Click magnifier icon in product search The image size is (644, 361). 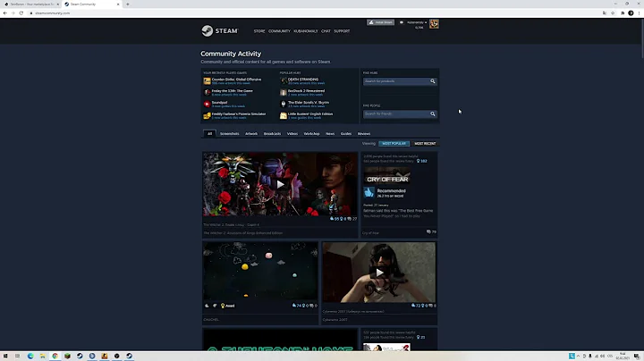433,81
